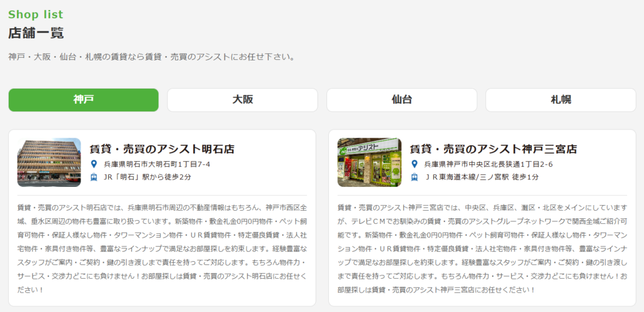Open the 賃貸・売買のアシスト神戸三宮店 title link
Image resolution: width=644 pixels, height=312 pixels.
(x=493, y=149)
